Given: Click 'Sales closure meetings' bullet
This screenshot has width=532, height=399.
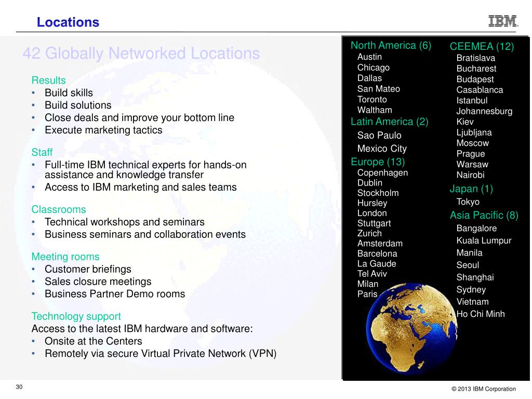Looking at the screenshot, I should pos(98,282).
